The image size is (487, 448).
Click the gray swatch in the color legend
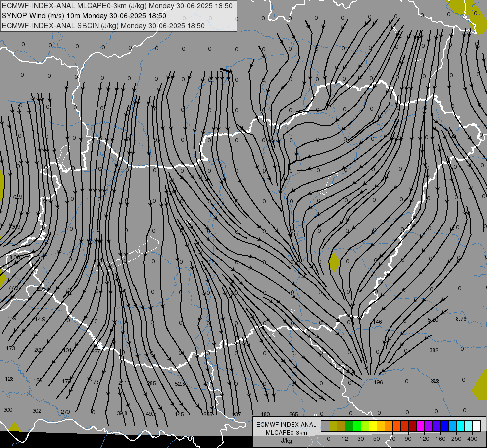click(x=325, y=426)
